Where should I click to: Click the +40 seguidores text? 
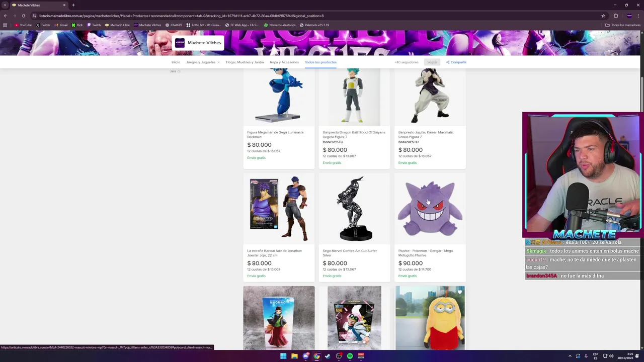[407, 62]
